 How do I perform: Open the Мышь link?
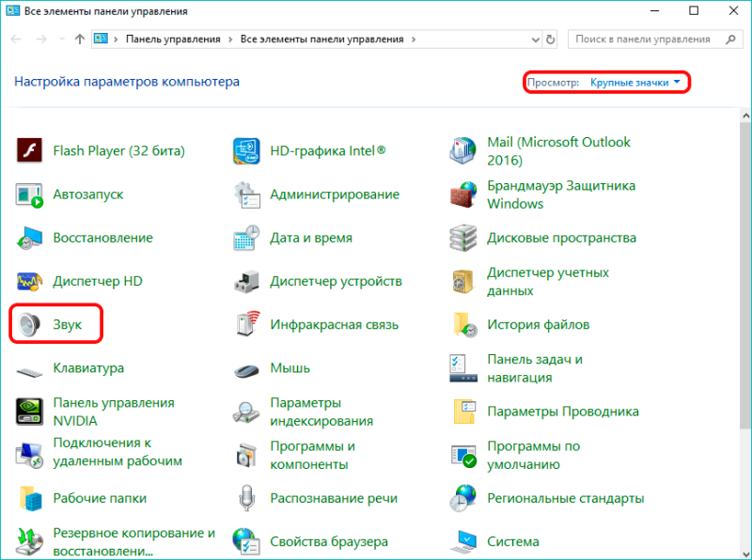pos(290,368)
